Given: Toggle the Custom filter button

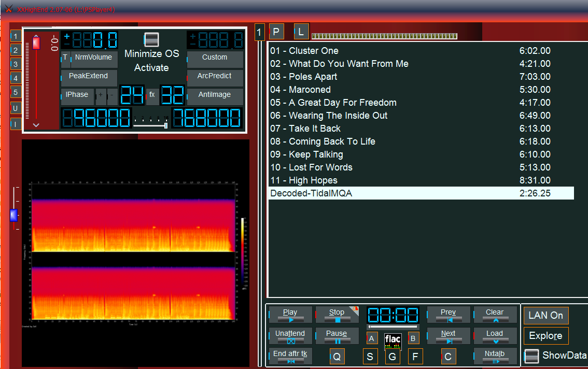Looking at the screenshot, I should click(x=215, y=59).
